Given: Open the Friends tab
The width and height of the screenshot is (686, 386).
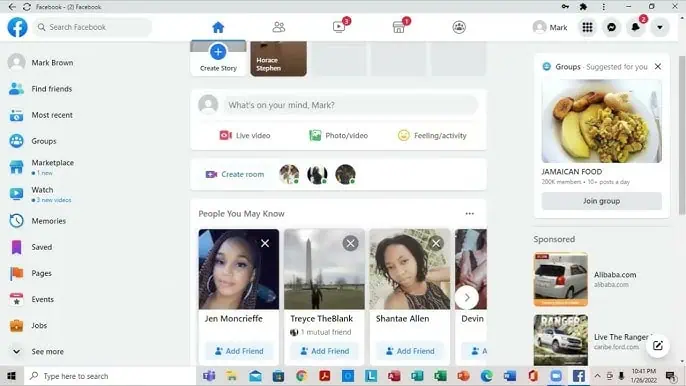Looking at the screenshot, I should [279, 27].
